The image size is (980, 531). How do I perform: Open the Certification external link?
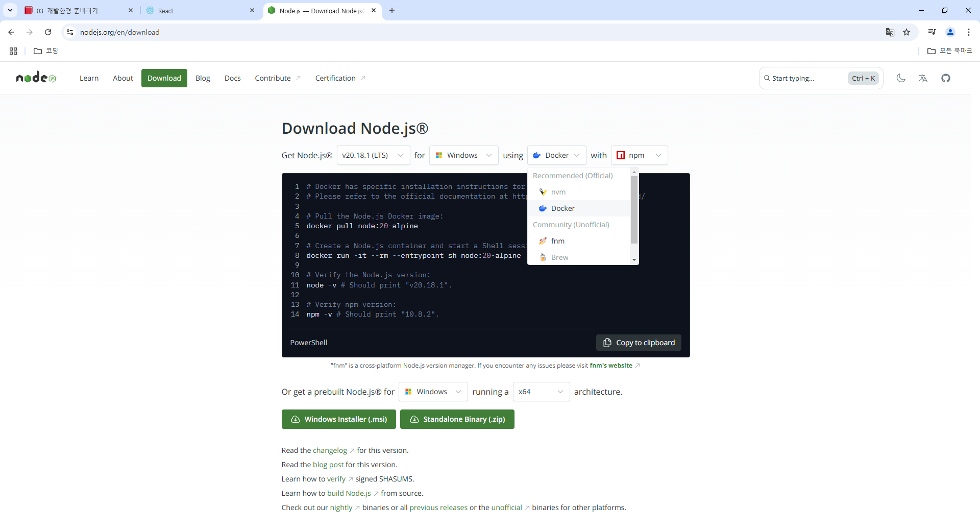340,78
